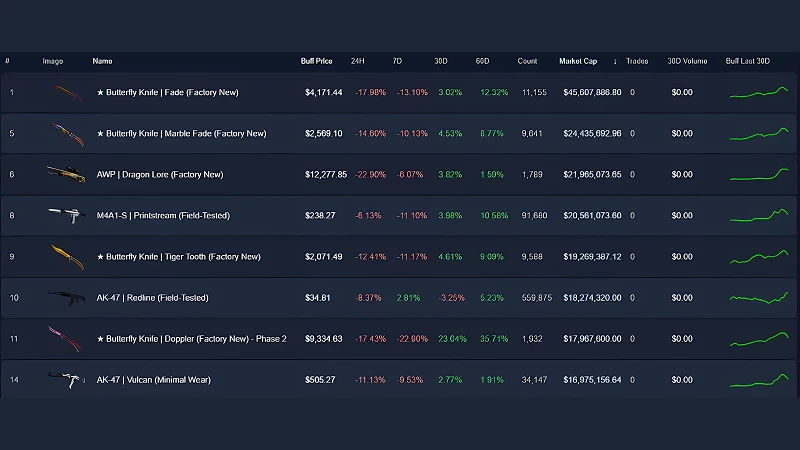Viewport: 800px width, 450px height.
Task: Select the 23.04% 30D change value
Action: (452, 339)
